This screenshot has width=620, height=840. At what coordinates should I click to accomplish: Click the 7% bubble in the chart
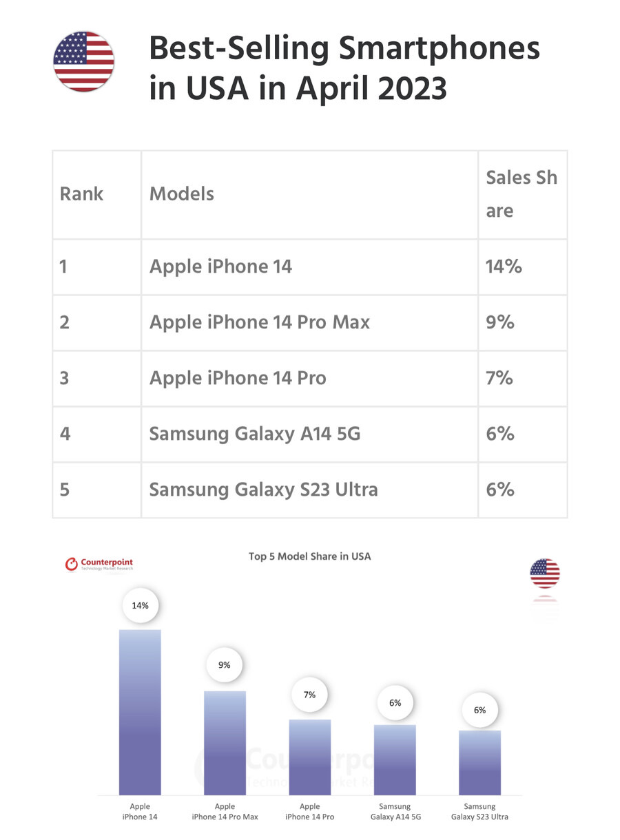point(309,695)
